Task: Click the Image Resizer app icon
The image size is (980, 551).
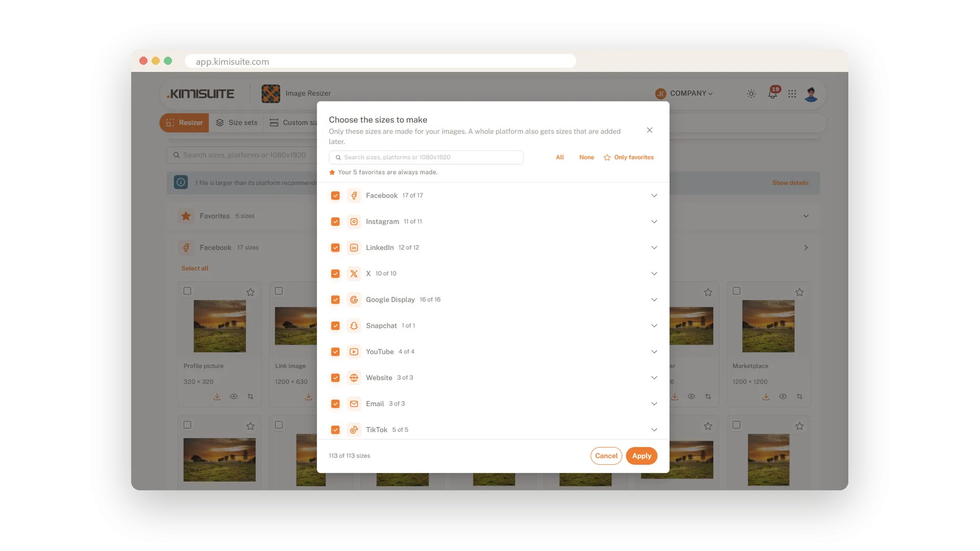Action: [x=271, y=93]
